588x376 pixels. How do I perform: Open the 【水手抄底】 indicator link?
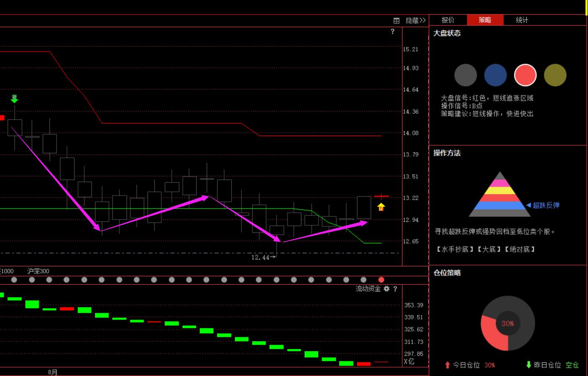click(455, 249)
